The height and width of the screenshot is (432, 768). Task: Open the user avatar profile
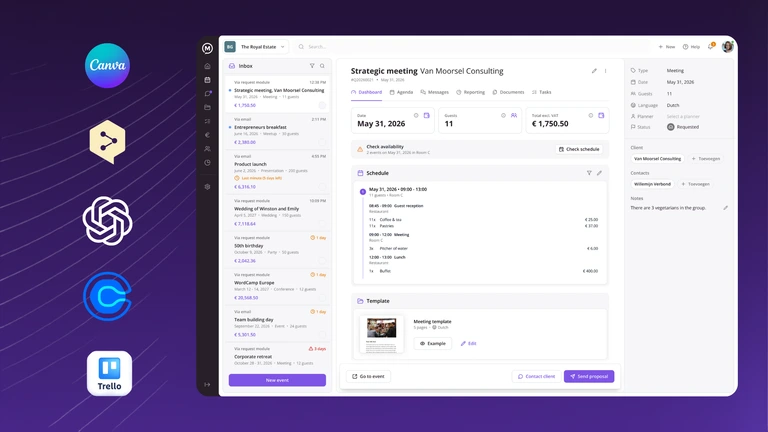727,47
